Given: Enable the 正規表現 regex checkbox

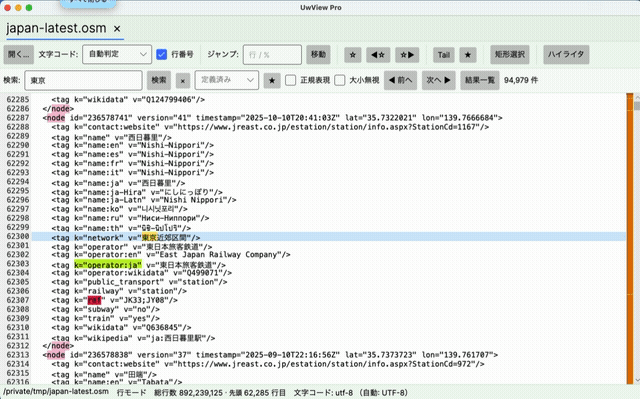Looking at the screenshot, I should pyautogui.click(x=291, y=80).
